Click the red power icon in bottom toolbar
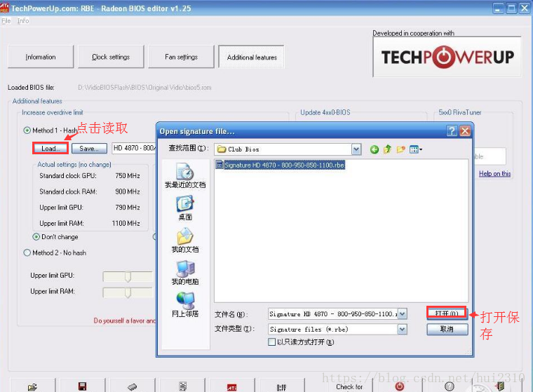Viewport: 533px width, 392px height. click(400, 386)
